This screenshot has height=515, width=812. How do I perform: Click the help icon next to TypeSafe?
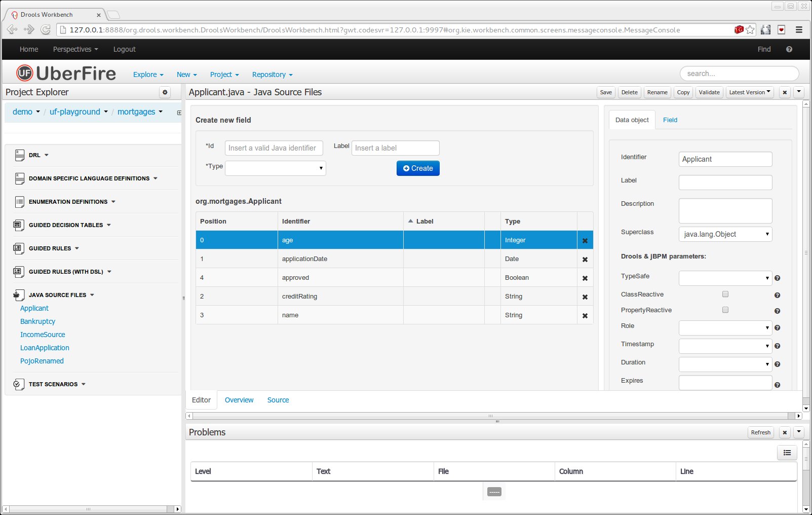click(777, 278)
